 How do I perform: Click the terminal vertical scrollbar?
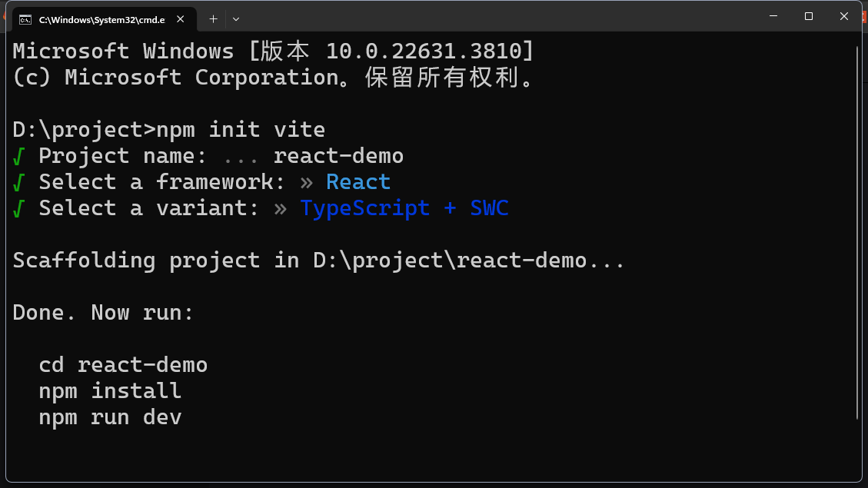[858, 231]
